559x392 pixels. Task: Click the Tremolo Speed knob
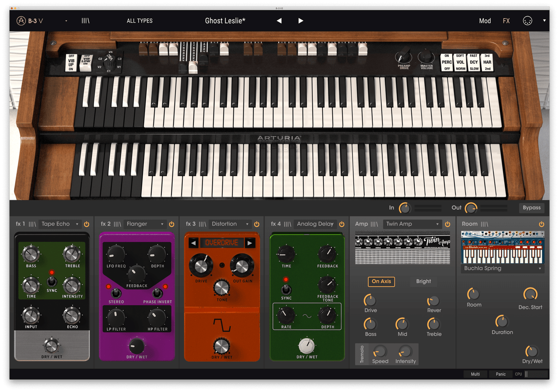(380, 351)
